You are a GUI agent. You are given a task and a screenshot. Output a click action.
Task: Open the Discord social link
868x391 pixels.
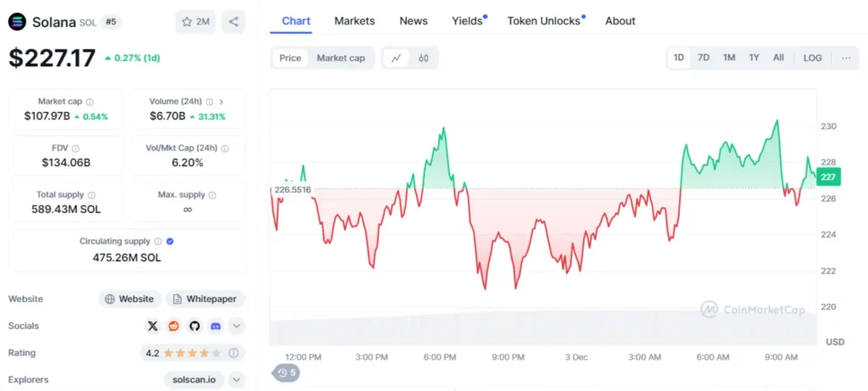pyautogui.click(x=215, y=327)
